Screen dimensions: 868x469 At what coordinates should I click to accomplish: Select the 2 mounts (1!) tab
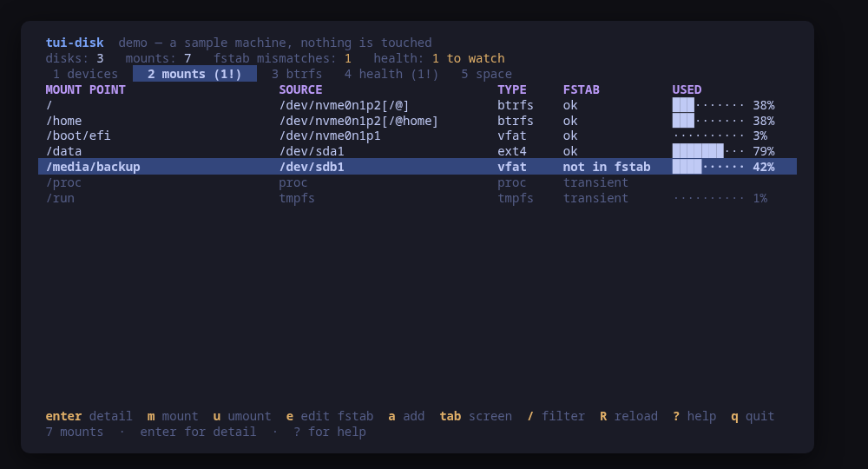point(194,74)
